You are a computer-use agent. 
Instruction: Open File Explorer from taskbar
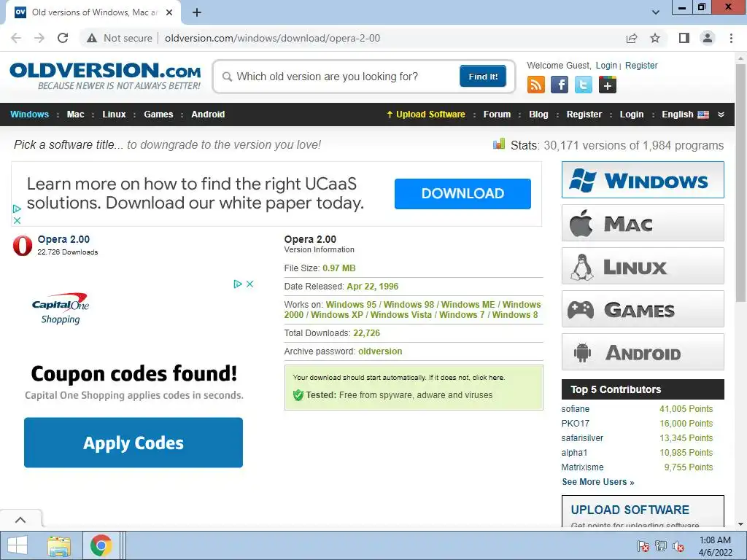tap(59, 545)
